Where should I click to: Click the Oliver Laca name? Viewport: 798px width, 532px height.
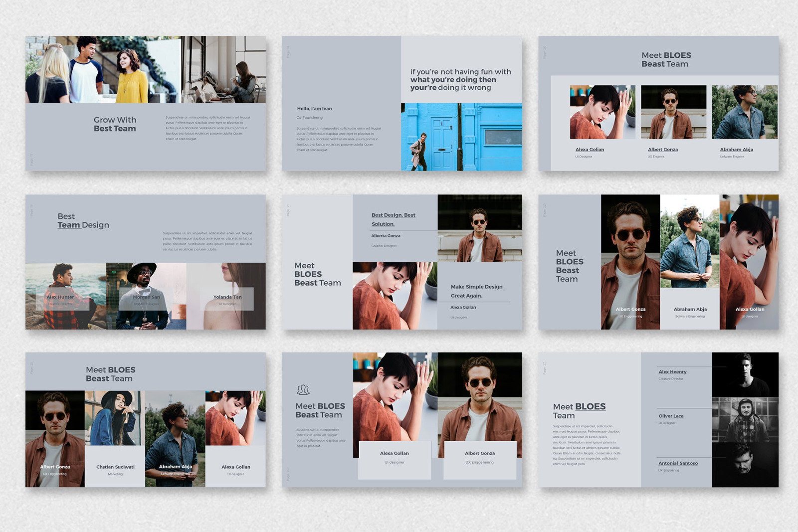(671, 416)
